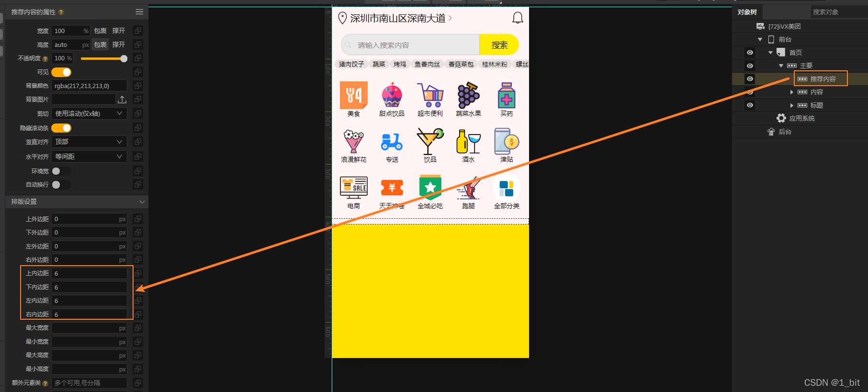
Task: Click the notification bell in the app preview
Action: [518, 18]
